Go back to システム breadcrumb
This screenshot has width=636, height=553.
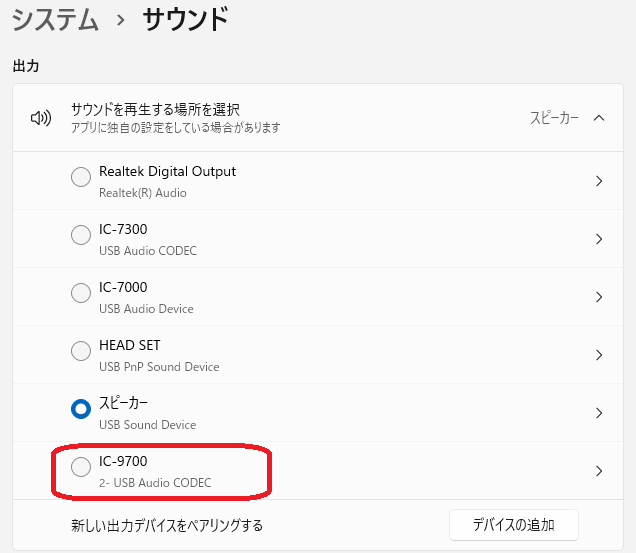coord(56,19)
